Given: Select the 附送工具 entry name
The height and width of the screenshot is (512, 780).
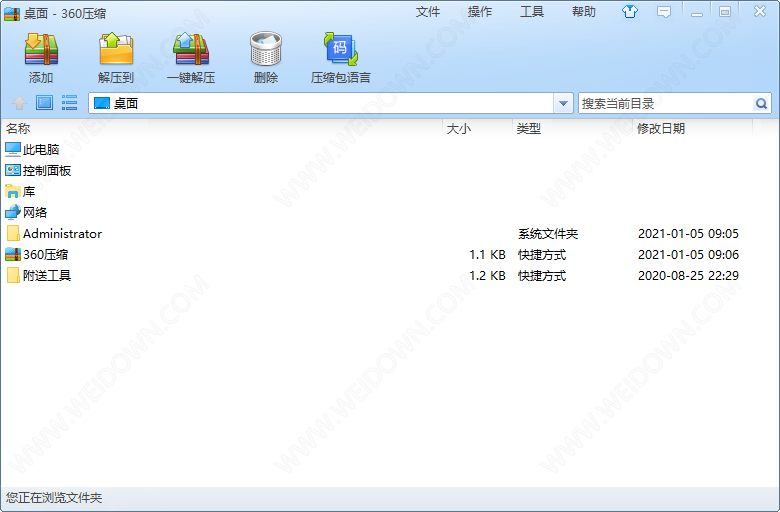Looking at the screenshot, I should (47, 276).
